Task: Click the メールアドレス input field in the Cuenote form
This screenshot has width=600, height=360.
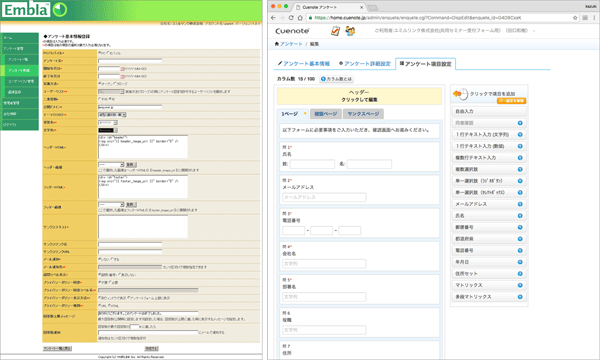Action: (x=324, y=197)
